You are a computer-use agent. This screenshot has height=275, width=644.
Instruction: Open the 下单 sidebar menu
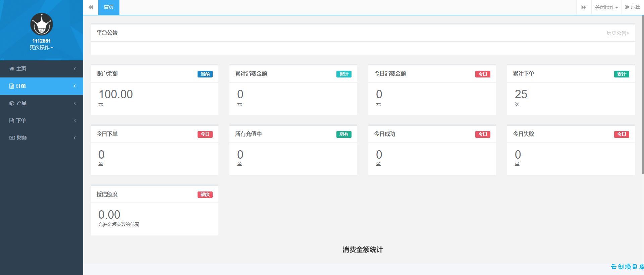(x=42, y=121)
